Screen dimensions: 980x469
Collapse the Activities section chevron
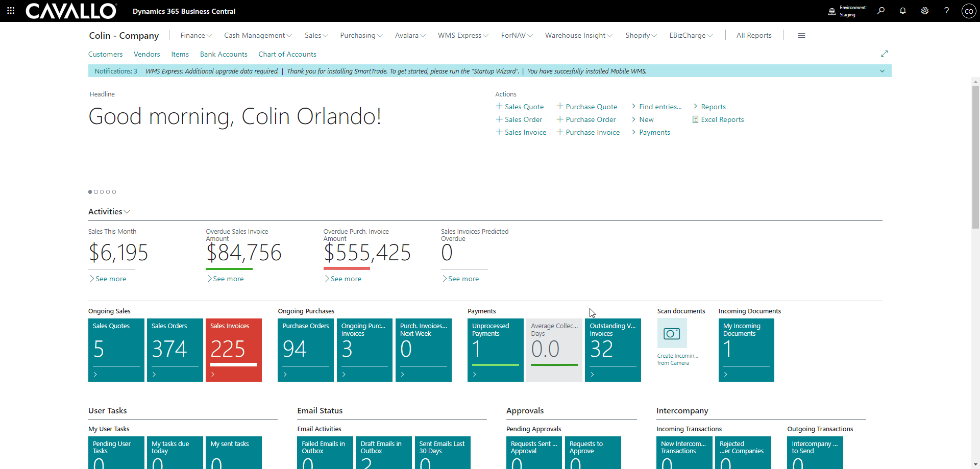(x=127, y=212)
